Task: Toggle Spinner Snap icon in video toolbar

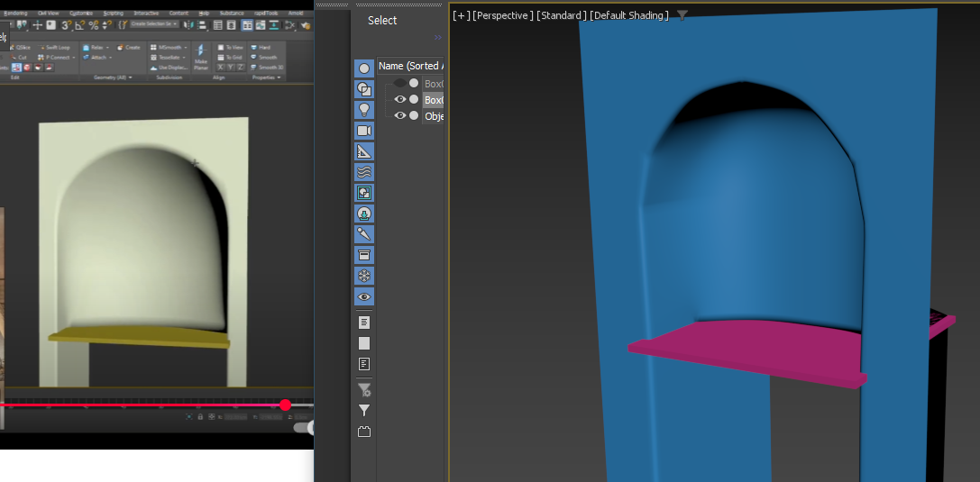Action: pyautogui.click(x=107, y=25)
